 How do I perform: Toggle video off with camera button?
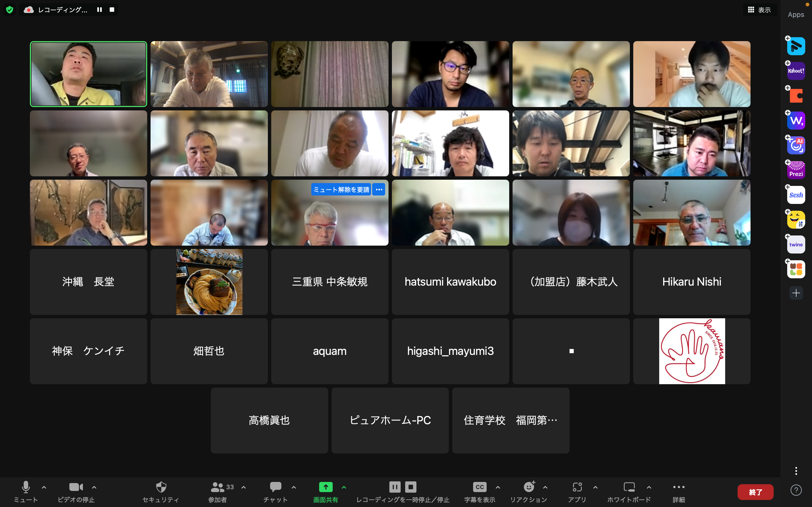click(76, 487)
